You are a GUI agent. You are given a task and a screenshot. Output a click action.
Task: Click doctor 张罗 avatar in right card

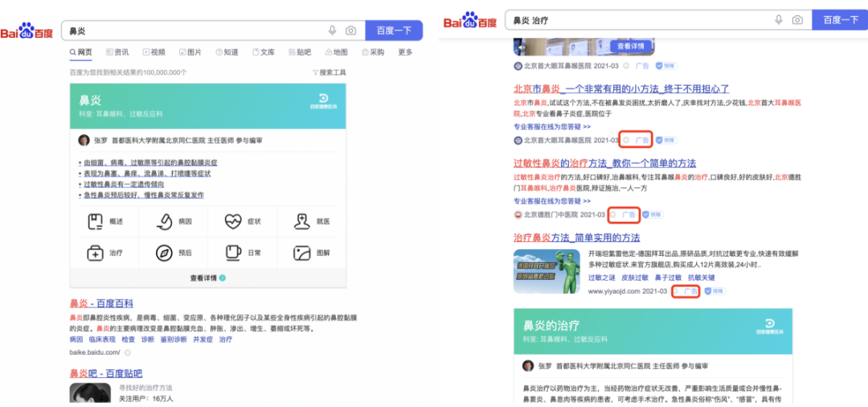pyautogui.click(x=529, y=366)
